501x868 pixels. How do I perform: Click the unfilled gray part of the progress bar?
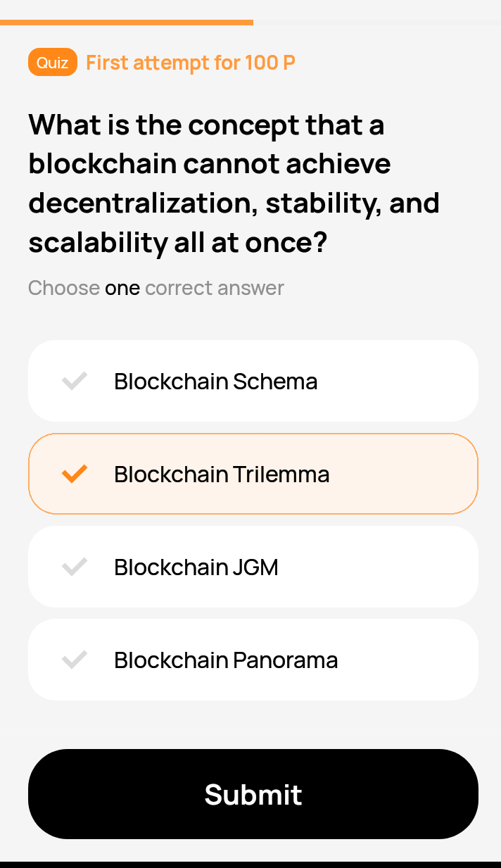coord(376,23)
